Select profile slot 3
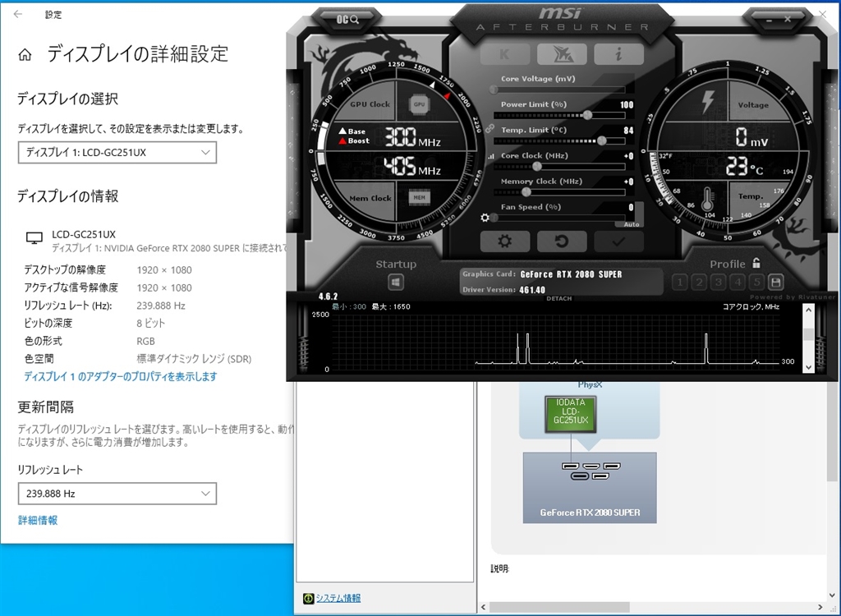 point(718,282)
